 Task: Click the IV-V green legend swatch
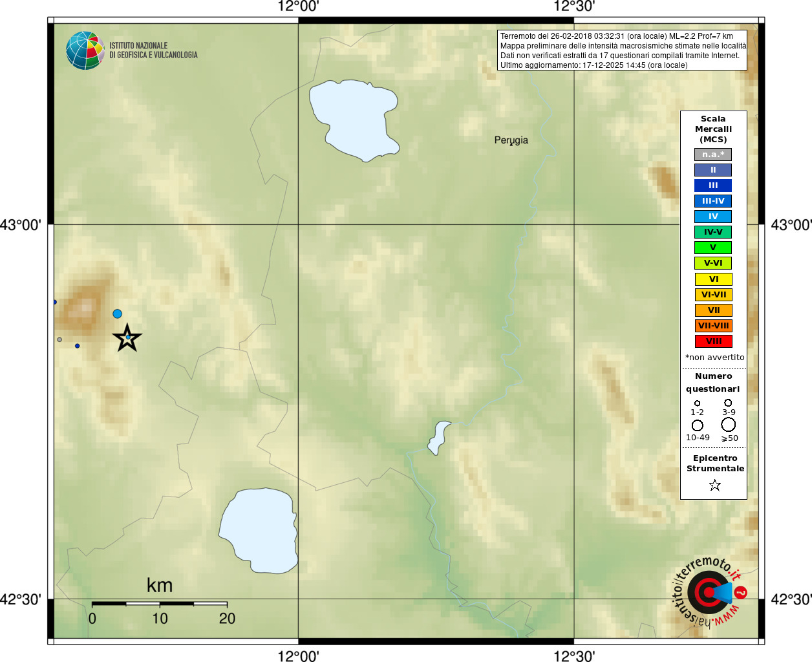click(713, 232)
